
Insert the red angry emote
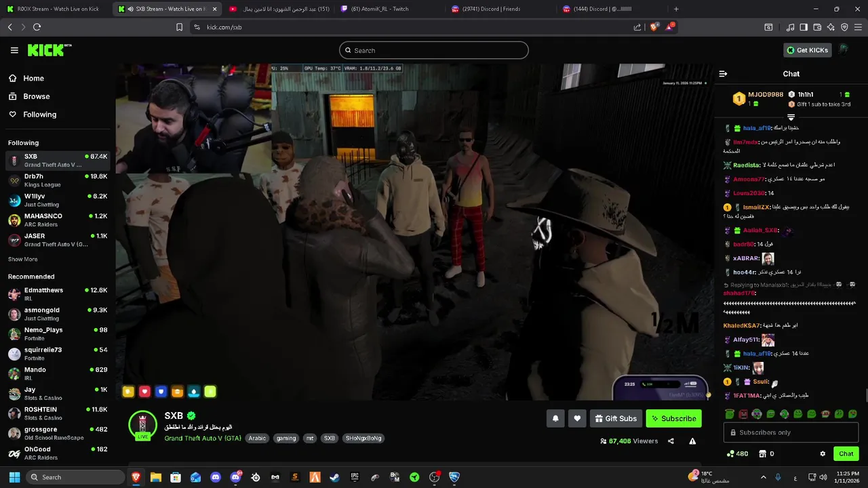click(743, 414)
